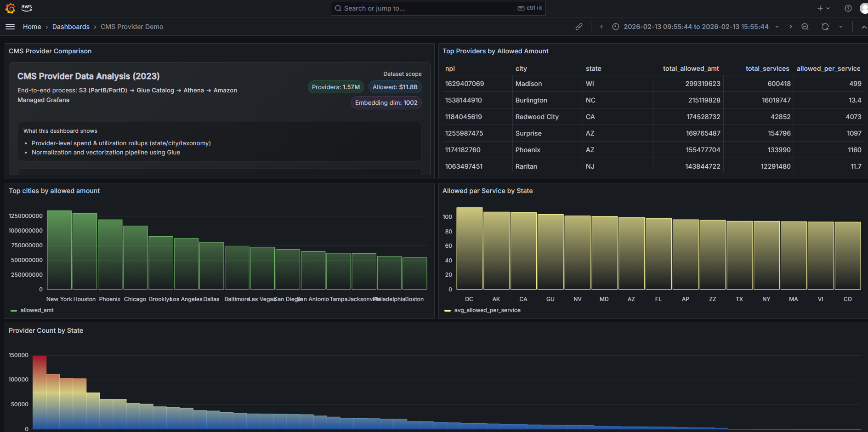This screenshot has height=432, width=868.
Task: Go to Dashboards via the breadcrumb
Action: tap(71, 26)
